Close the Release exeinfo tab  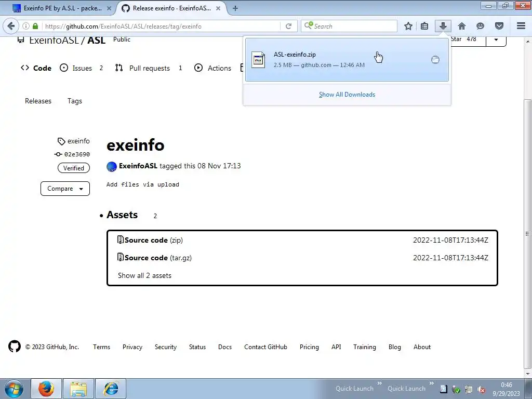pos(218,8)
